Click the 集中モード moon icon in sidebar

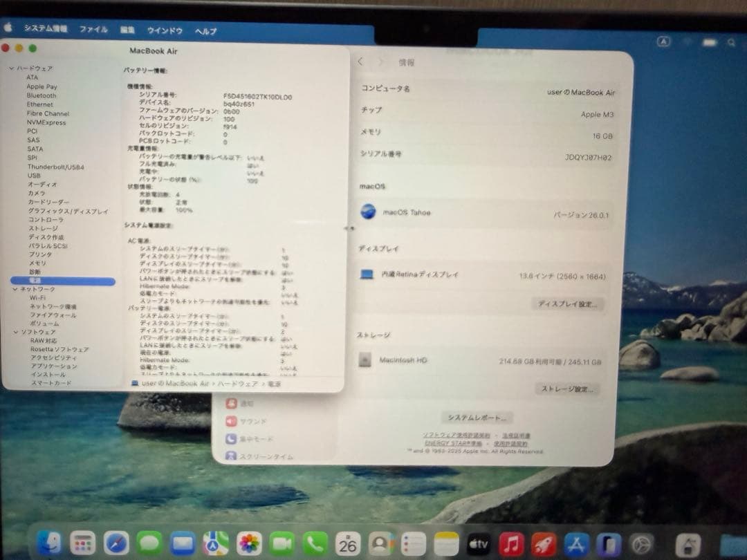tap(232, 438)
